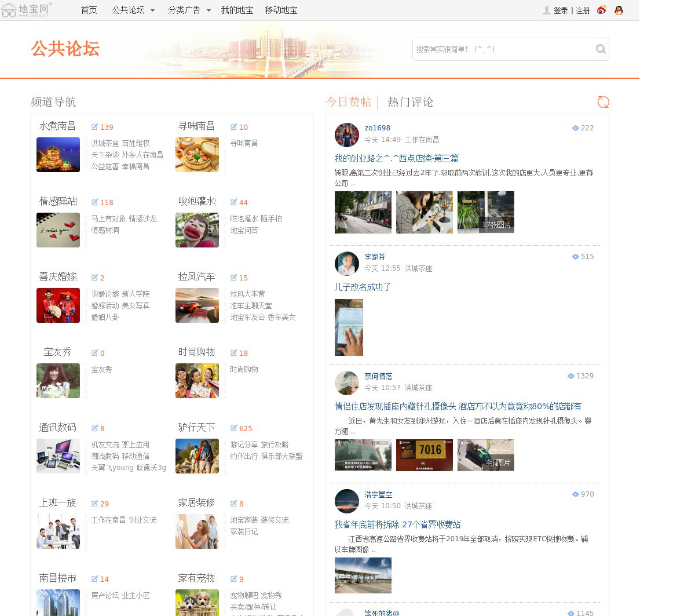This screenshot has height=616, width=695.
Task: Open 寻味南昌 channel food thumbnail
Action: [x=197, y=155]
